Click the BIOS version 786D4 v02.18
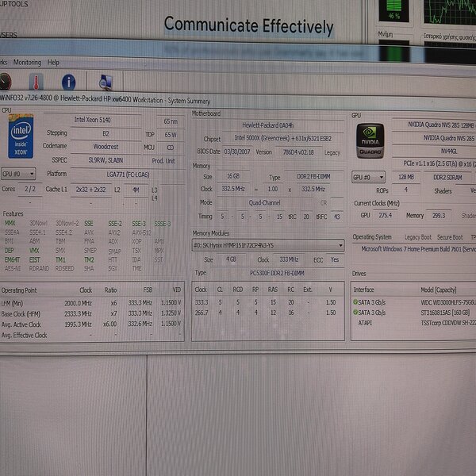The height and width of the screenshot is (476, 476). coord(298,152)
